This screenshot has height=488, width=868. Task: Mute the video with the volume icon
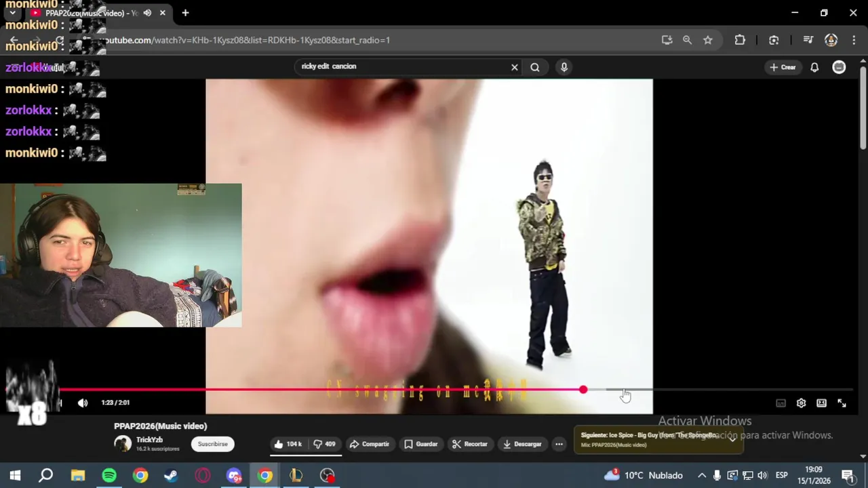[83, 403]
